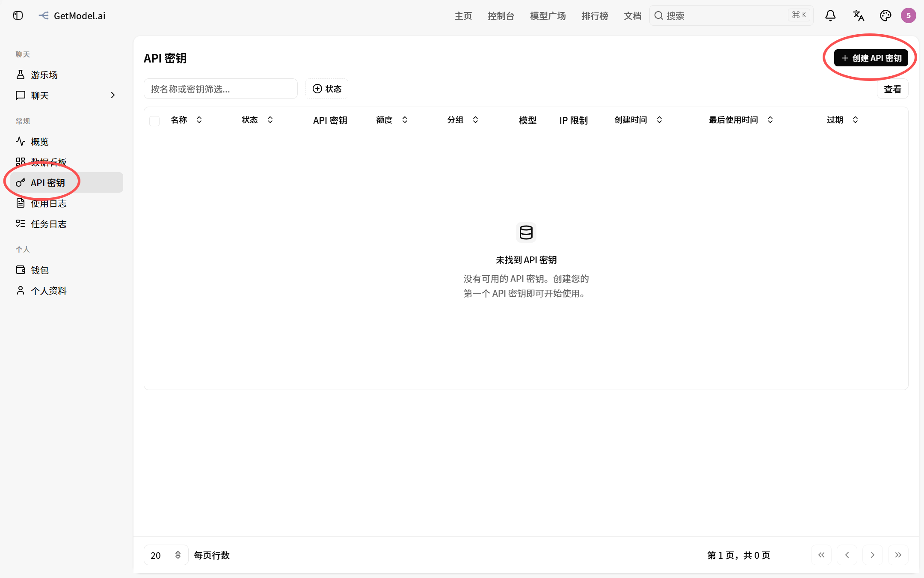Click the 第 1 页，共 0 页 text
Image resolution: width=924 pixels, height=578 pixels.
[x=739, y=555]
